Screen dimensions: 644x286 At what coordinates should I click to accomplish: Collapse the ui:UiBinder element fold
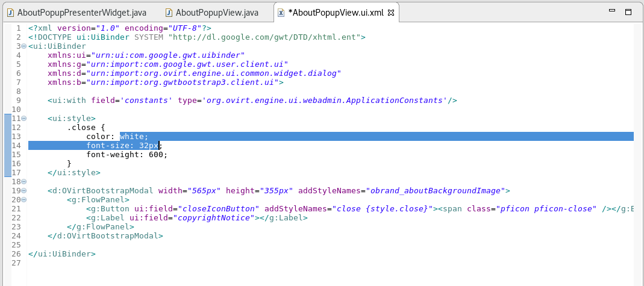click(x=23, y=46)
